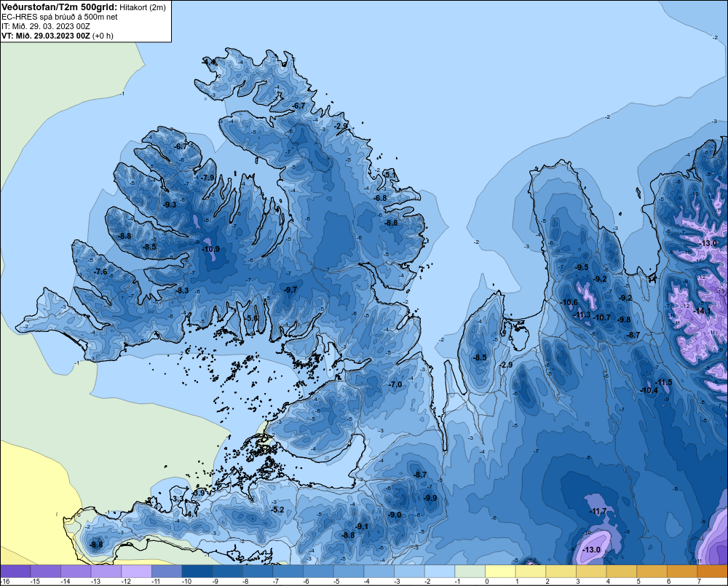Click the -10.6 temperature label
Screen dimensions: 728x586
tap(569, 302)
